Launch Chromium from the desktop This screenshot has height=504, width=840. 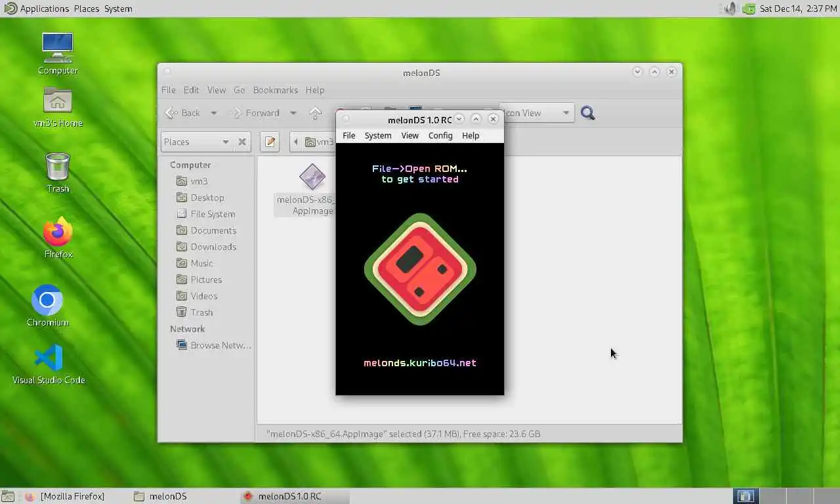click(47, 306)
